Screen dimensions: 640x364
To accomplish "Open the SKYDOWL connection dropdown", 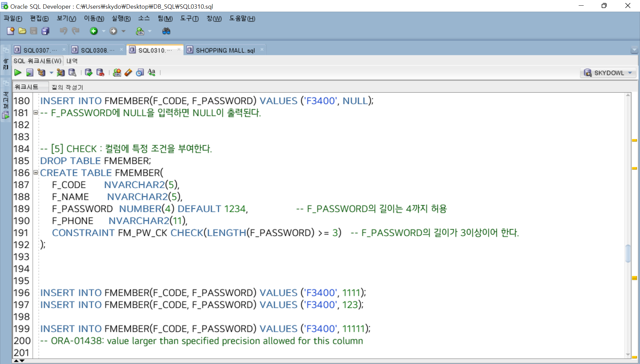I will point(630,73).
